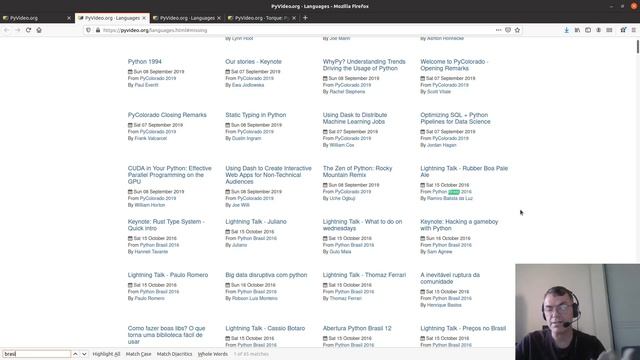Bookmark this page with the star icon
Image resolution: width=640 pixels, height=360 pixels.
(x=518, y=30)
